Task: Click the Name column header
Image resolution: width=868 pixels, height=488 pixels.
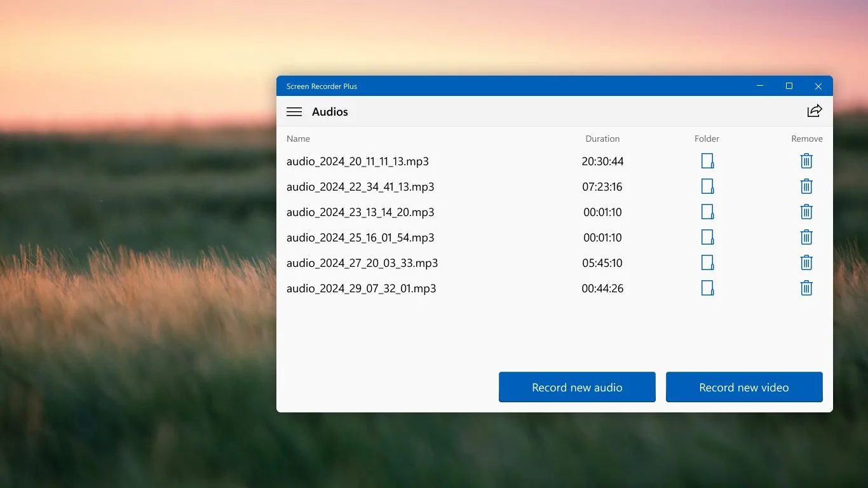Action: pos(298,139)
